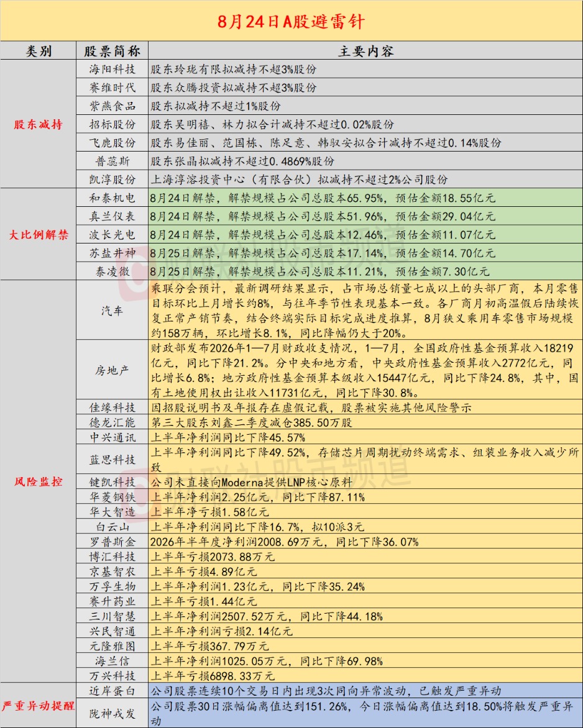583x728 pixels.
Task: Select the 风险监控 category cell
Action: tap(38, 481)
